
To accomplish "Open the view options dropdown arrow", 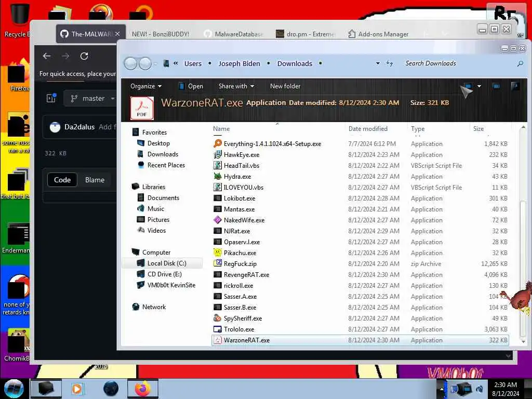I will coord(479,86).
